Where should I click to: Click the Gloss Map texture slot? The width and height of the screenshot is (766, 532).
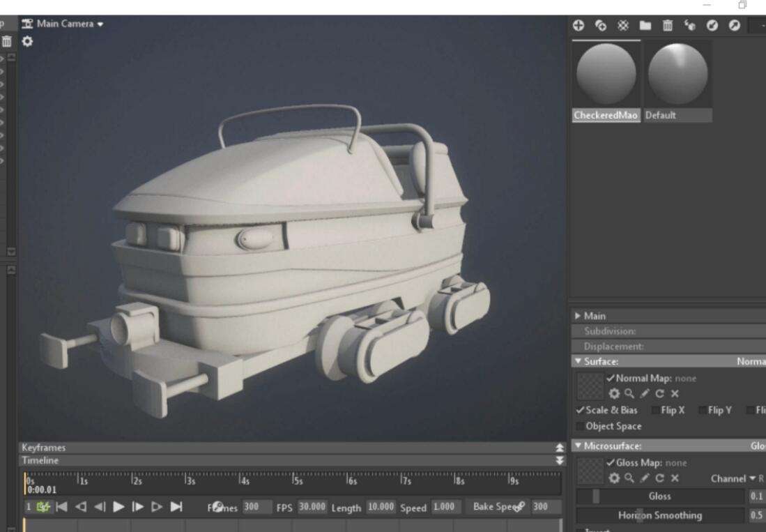tap(590, 471)
